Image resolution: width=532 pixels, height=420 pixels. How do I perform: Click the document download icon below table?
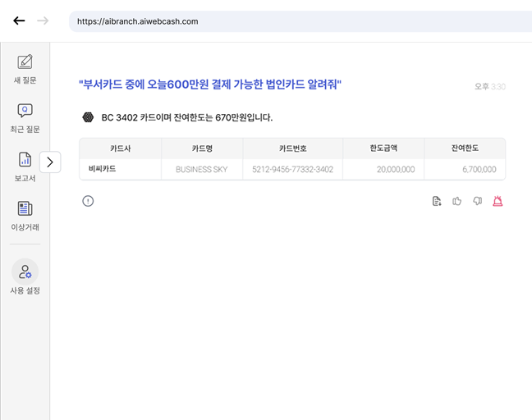coord(437,201)
